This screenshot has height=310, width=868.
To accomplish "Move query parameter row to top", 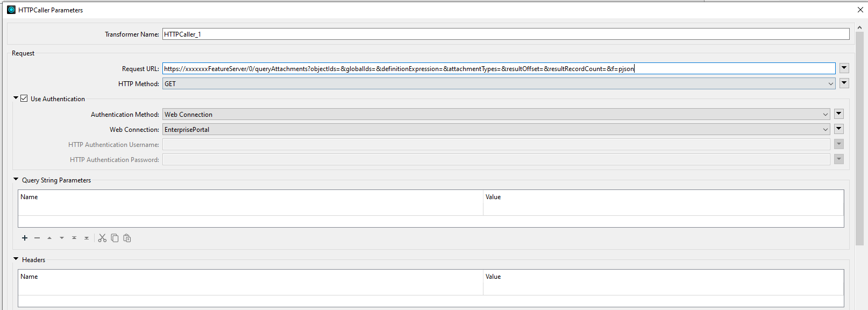I will click(x=74, y=238).
